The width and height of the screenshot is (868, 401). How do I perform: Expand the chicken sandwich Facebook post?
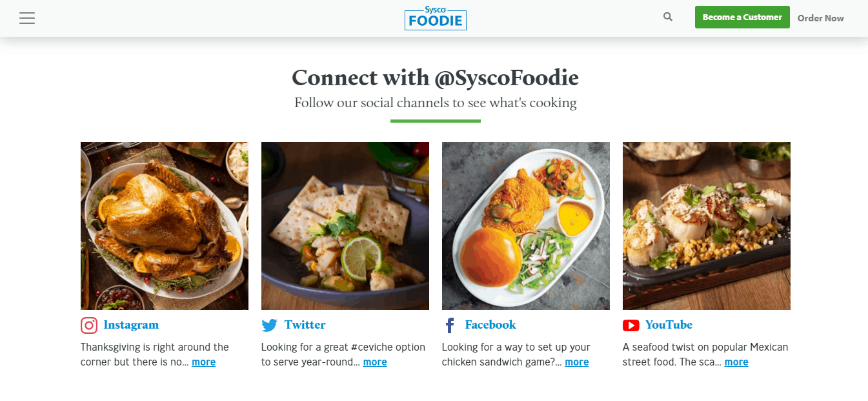[x=576, y=362]
